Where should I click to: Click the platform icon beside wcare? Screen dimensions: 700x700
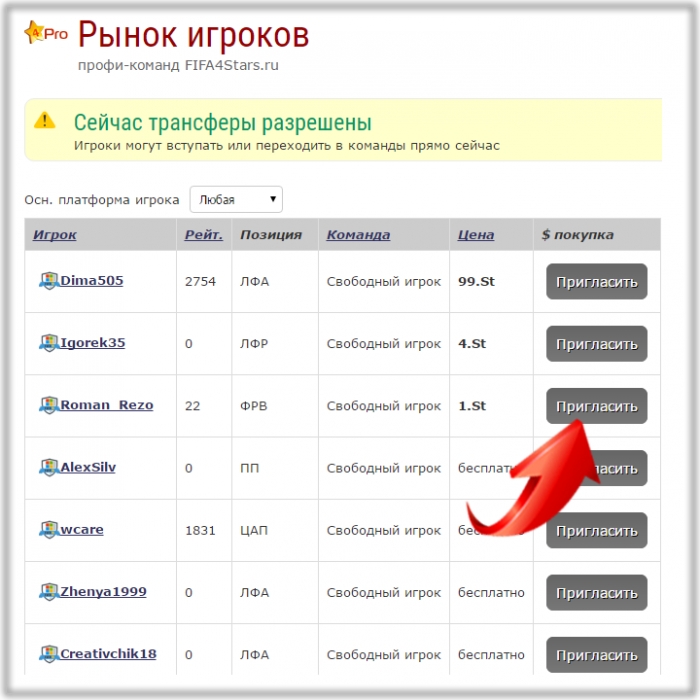48,529
